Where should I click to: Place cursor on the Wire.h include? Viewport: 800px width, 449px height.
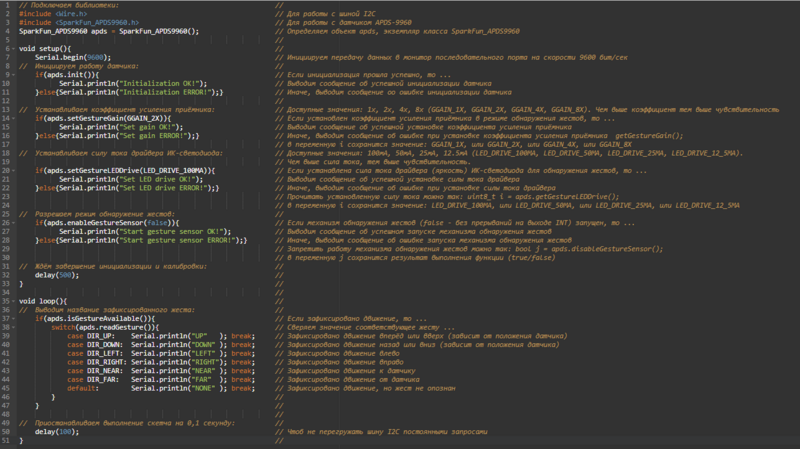point(71,14)
